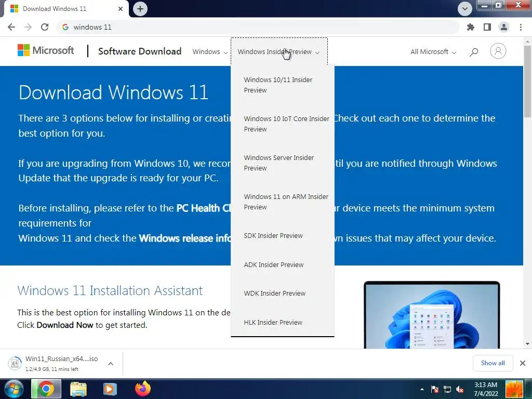Click the Windows 11 laptop image
The width and height of the screenshot is (532, 399).
click(x=432, y=314)
